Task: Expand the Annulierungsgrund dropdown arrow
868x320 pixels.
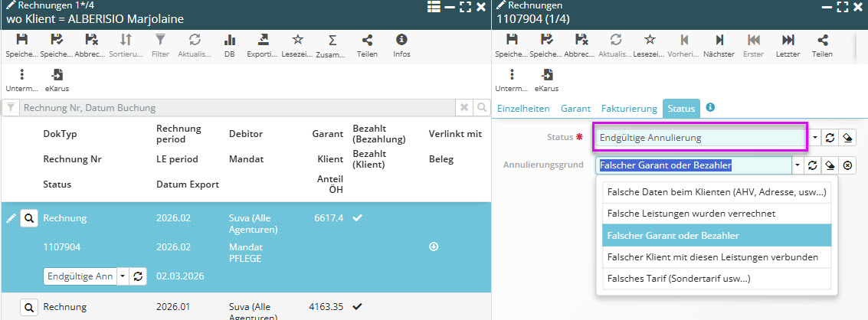Action: [x=798, y=165]
